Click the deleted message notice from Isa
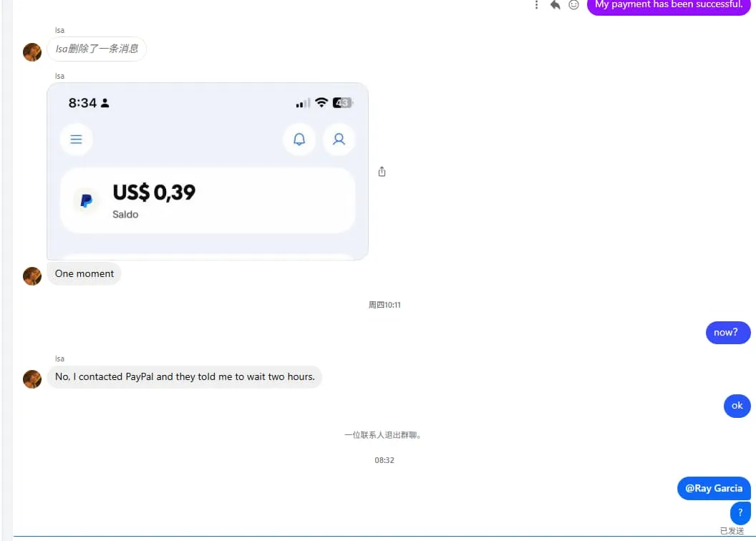Image resolution: width=756 pixels, height=541 pixels. tap(97, 49)
